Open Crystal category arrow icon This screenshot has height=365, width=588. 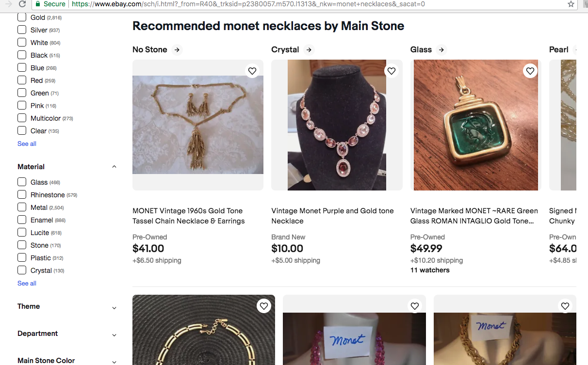tap(309, 49)
